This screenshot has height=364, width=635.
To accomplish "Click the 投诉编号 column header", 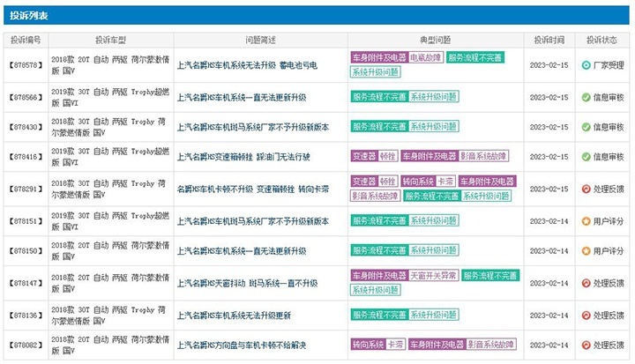I will pyautogui.click(x=26, y=40).
